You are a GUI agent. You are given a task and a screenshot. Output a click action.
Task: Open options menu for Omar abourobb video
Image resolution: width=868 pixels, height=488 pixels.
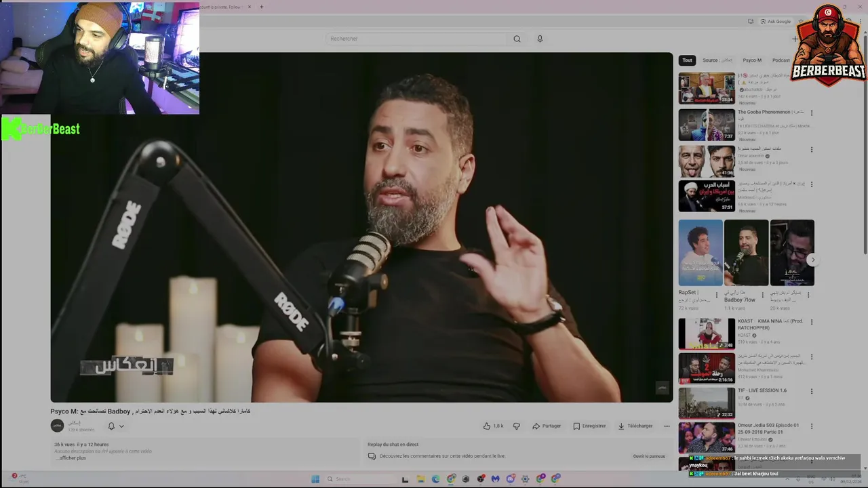(x=812, y=150)
